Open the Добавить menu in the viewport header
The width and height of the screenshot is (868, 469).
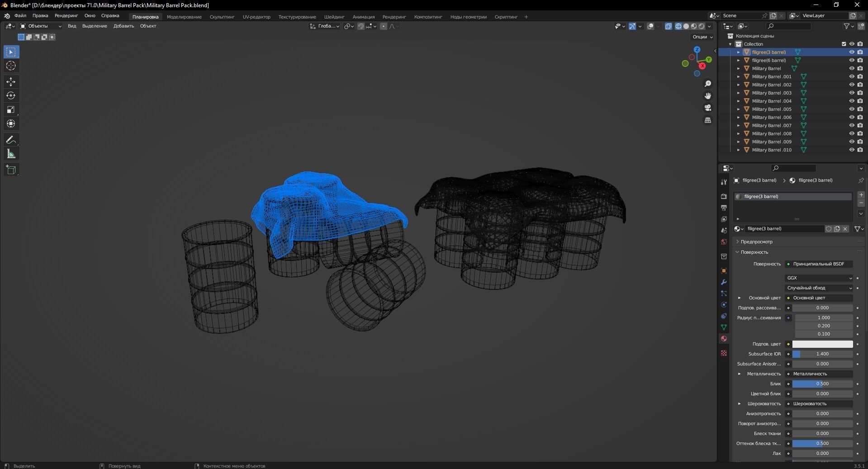pos(123,26)
